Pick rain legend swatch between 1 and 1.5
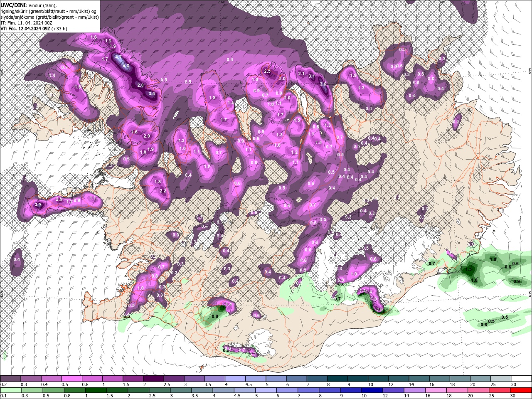The width and height of the screenshot is (532, 399). tap(96, 390)
